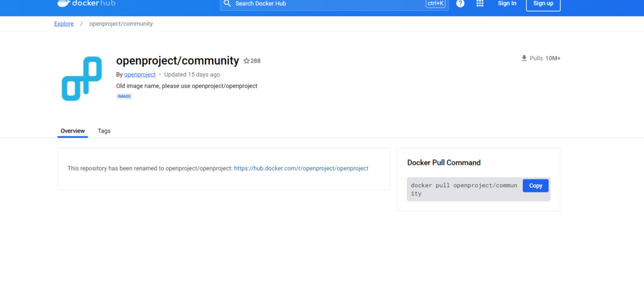Click the Docker Pull Command heading
This screenshot has height=287, width=644.
444,163
